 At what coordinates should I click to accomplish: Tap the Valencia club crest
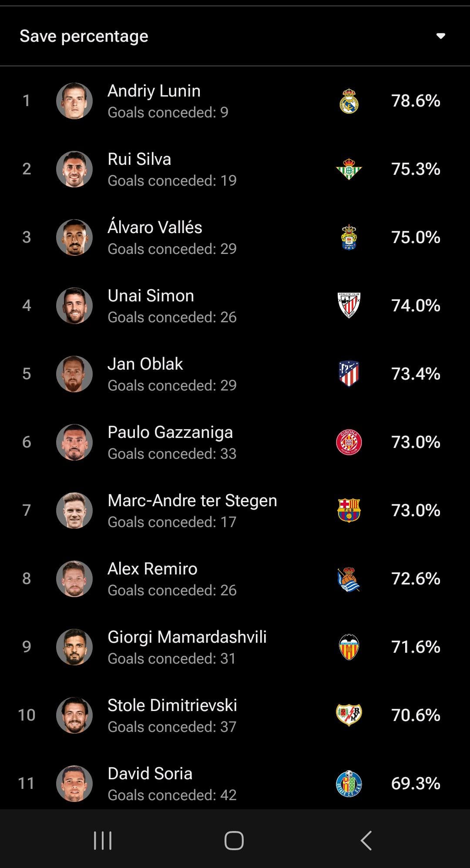pos(349,647)
